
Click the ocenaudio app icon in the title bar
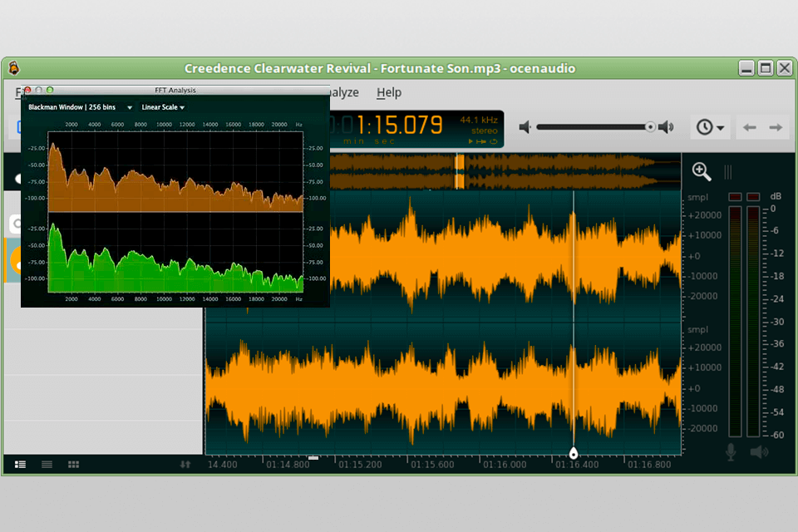coord(14,67)
